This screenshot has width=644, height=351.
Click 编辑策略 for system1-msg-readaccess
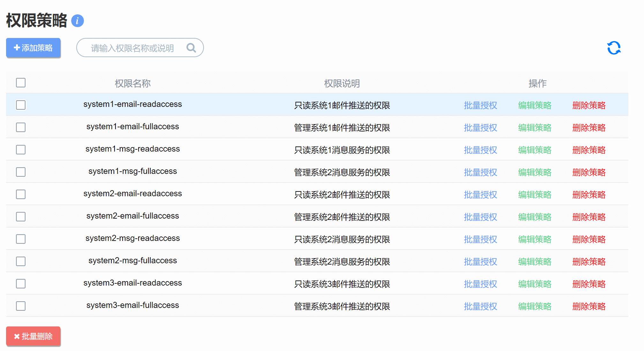tap(535, 150)
